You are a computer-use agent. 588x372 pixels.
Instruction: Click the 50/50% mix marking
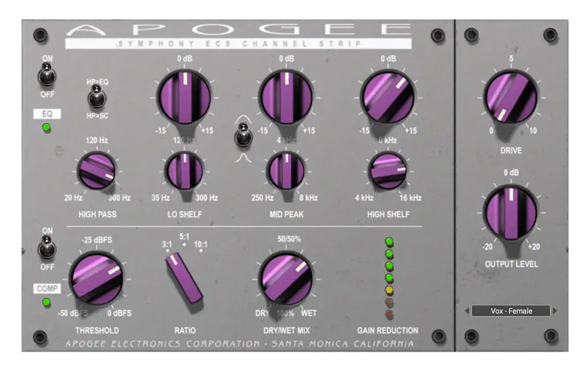click(289, 239)
